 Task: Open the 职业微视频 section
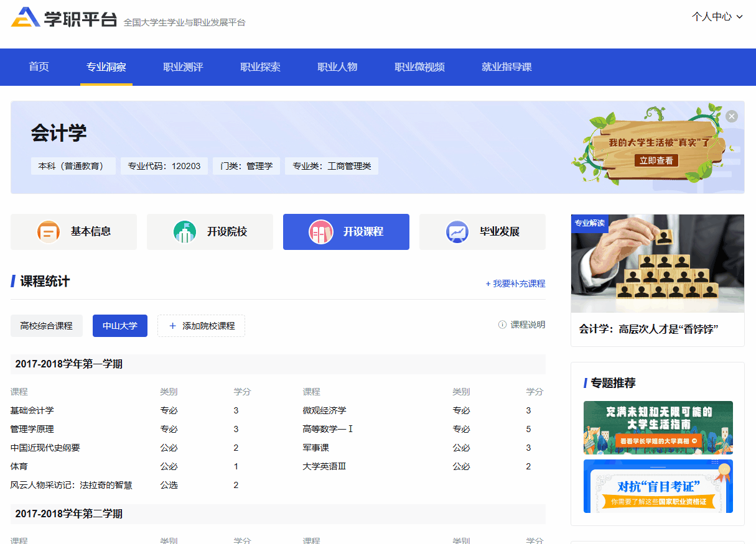coord(420,67)
